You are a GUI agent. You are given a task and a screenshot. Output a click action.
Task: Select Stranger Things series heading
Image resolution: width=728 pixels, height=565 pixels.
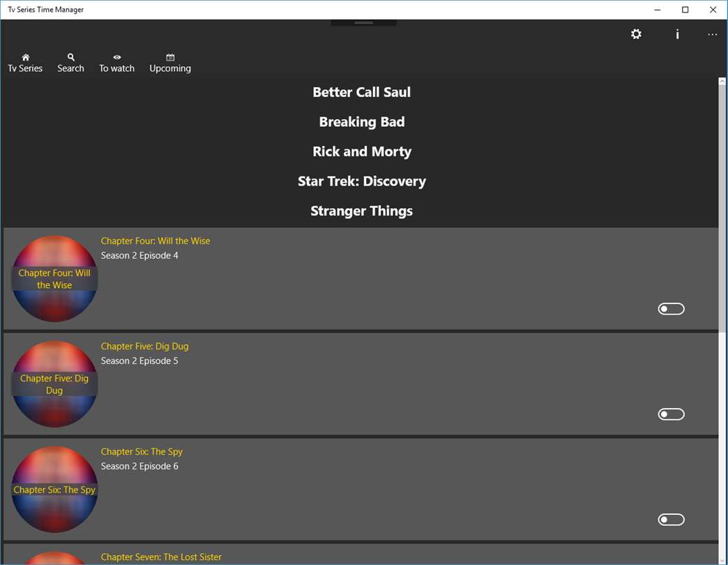pyautogui.click(x=362, y=211)
